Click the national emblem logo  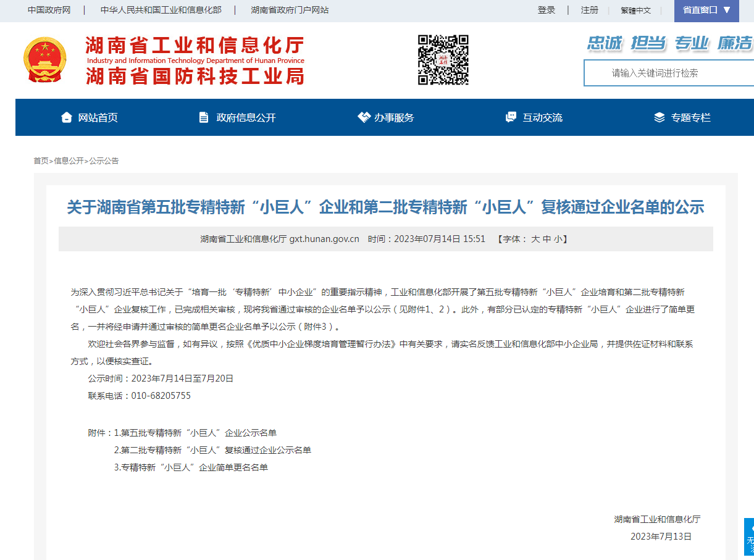pos(44,60)
